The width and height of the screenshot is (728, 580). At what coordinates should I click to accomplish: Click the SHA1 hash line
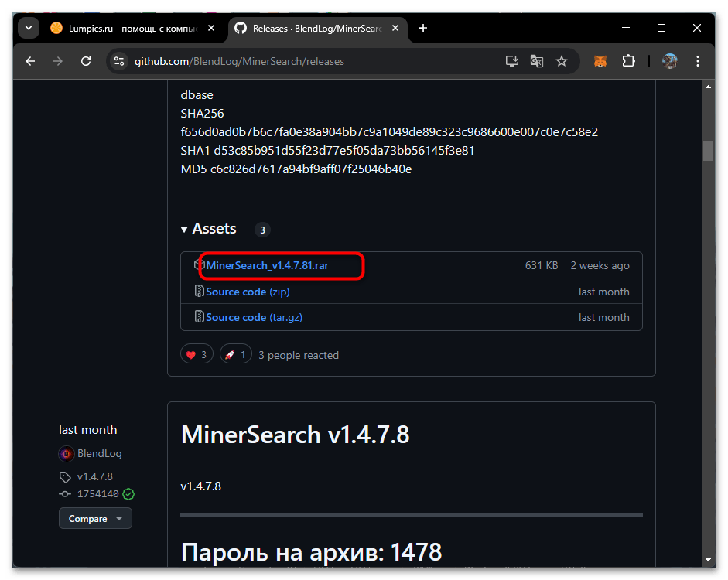click(x=327, y=150)
